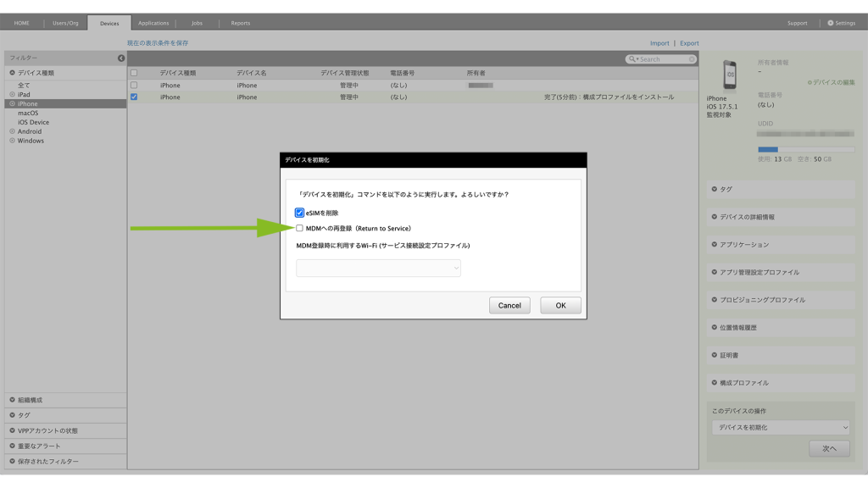Sort by the 電話番号 column header
The height and width of the screenshot is (488, 868).
[x=403, y=73]
